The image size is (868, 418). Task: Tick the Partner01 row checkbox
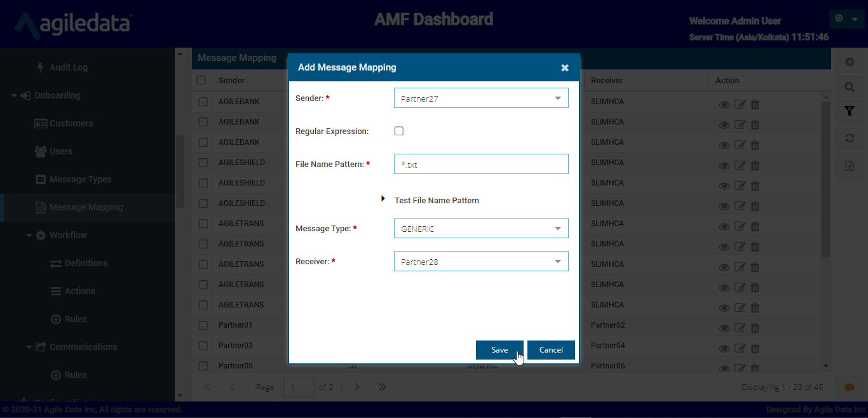click(x=203, y=325)
